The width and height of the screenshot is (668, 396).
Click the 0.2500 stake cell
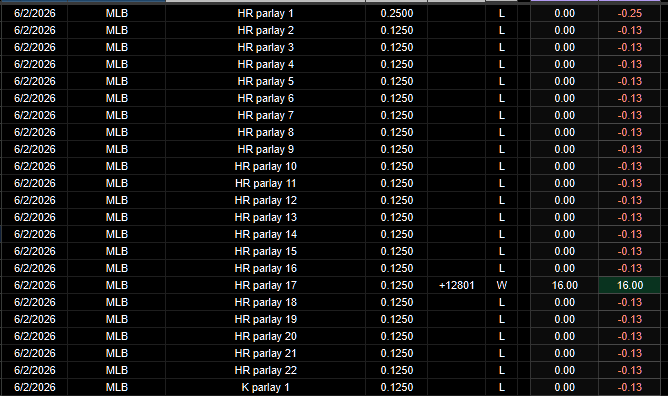point(397,13)
